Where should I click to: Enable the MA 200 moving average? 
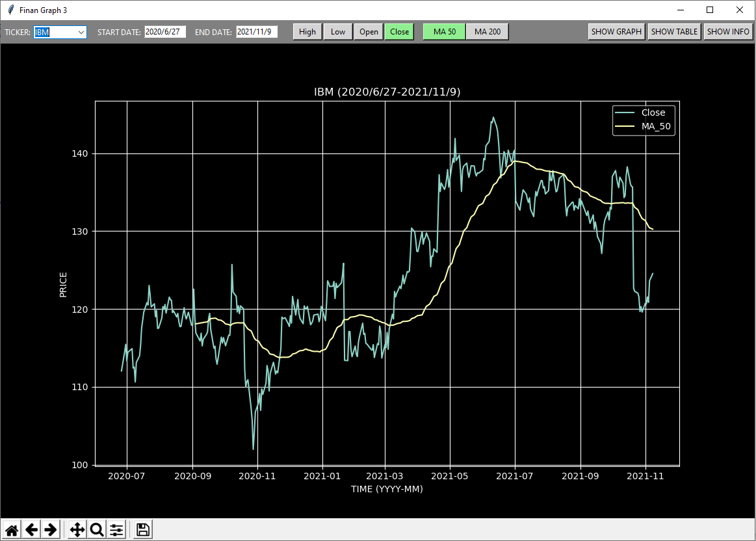tap(488, 32)
